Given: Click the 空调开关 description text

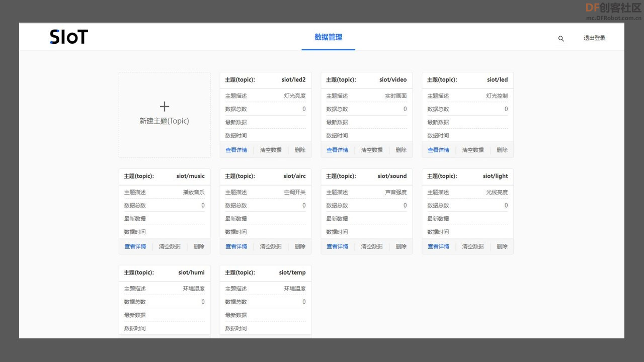Looking at the screenshot, I should [295, 192].
